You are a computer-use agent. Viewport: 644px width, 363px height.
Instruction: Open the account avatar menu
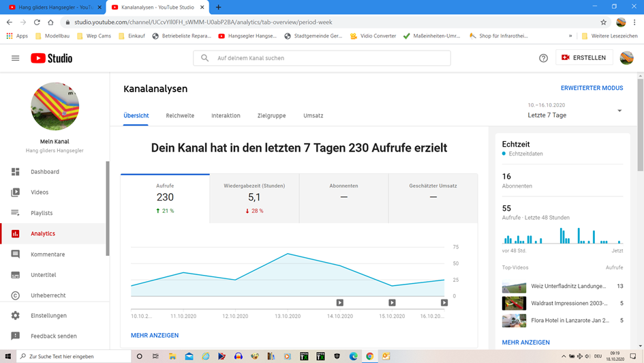click(626, 58)
